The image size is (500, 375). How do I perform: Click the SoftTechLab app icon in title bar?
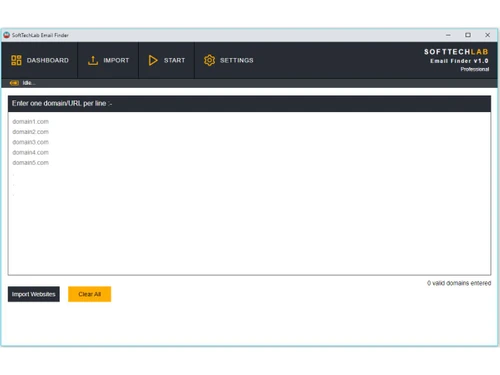click(x=7, y=35)
